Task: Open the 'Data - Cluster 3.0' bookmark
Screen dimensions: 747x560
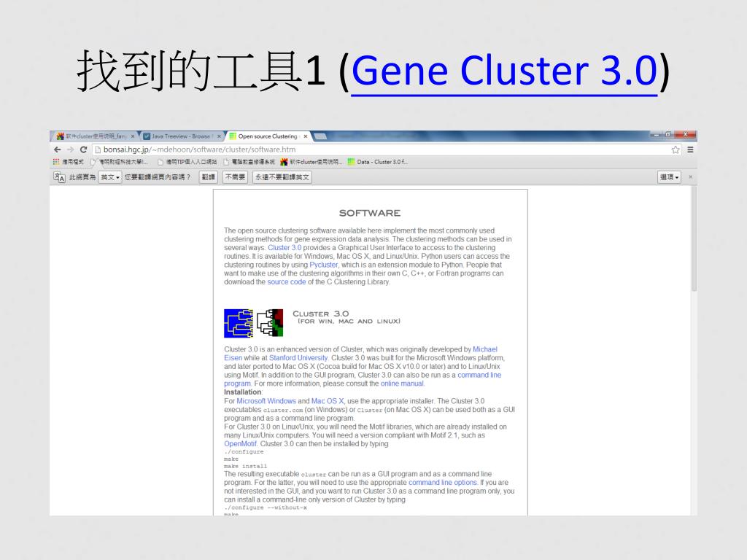Action: click(377, 162)
